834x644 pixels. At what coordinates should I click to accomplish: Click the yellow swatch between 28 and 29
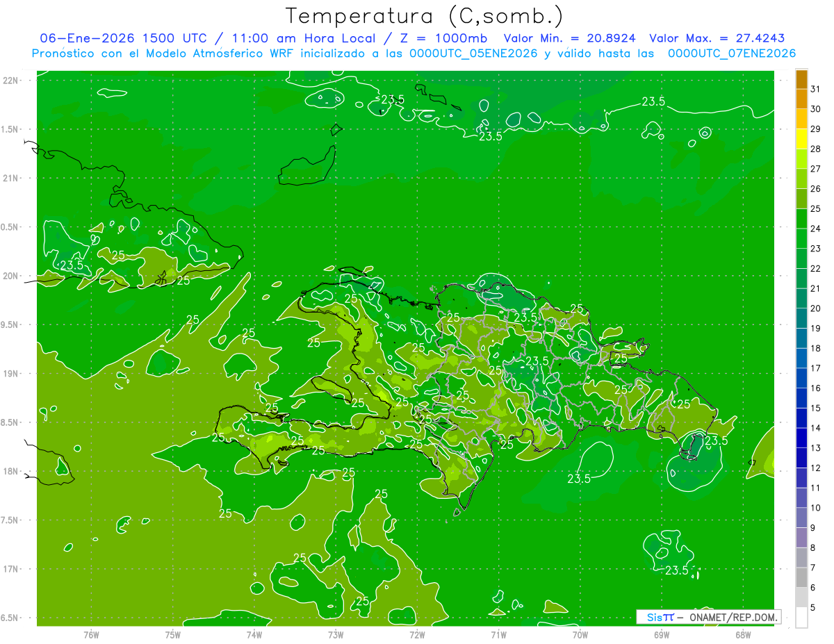point(801,139)
